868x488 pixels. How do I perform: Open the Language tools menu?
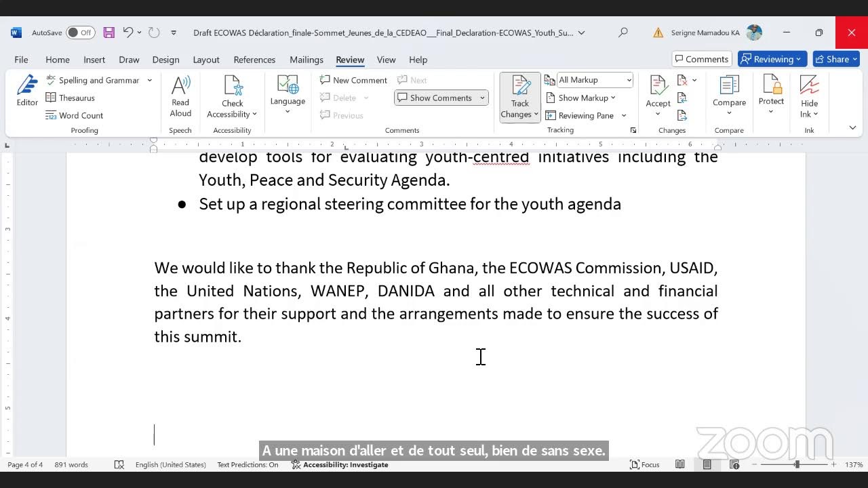pyautogui.click(x=288, y=95)
